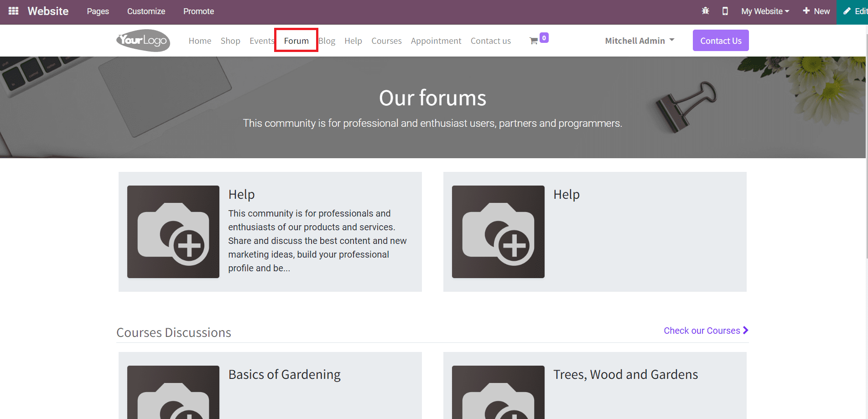The height and width of the screenshot is (419, 868).
Task: Open the Promote menu
Action: point(198,11)
